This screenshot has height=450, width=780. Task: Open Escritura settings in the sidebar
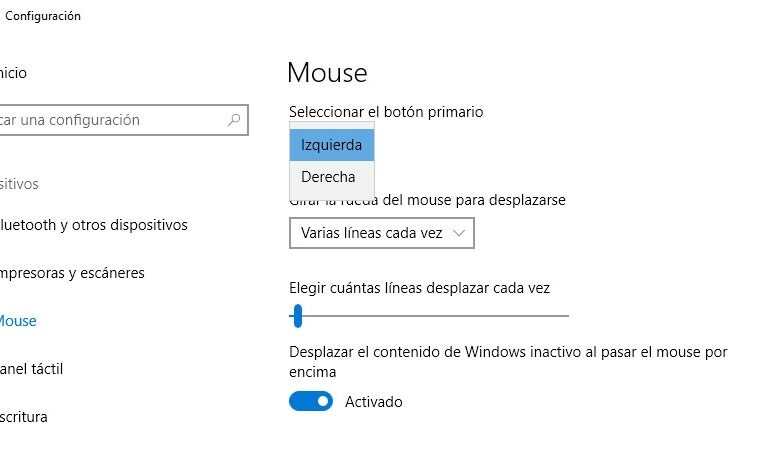click(x=25, y=417)
